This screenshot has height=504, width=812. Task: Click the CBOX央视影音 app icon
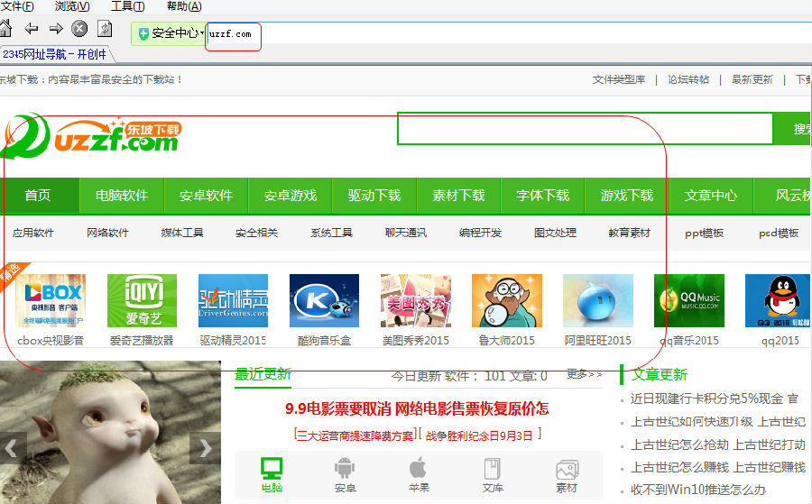[x=51, y=300]
